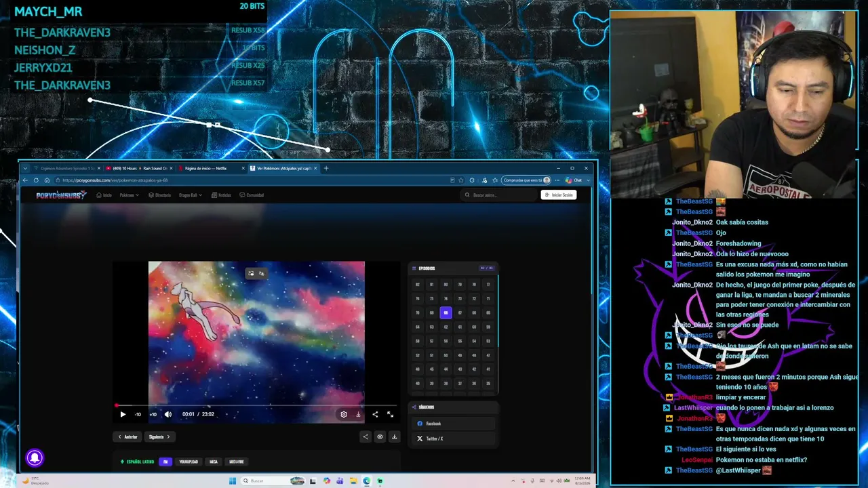Open browser tab actions menu

coord(26,168)
